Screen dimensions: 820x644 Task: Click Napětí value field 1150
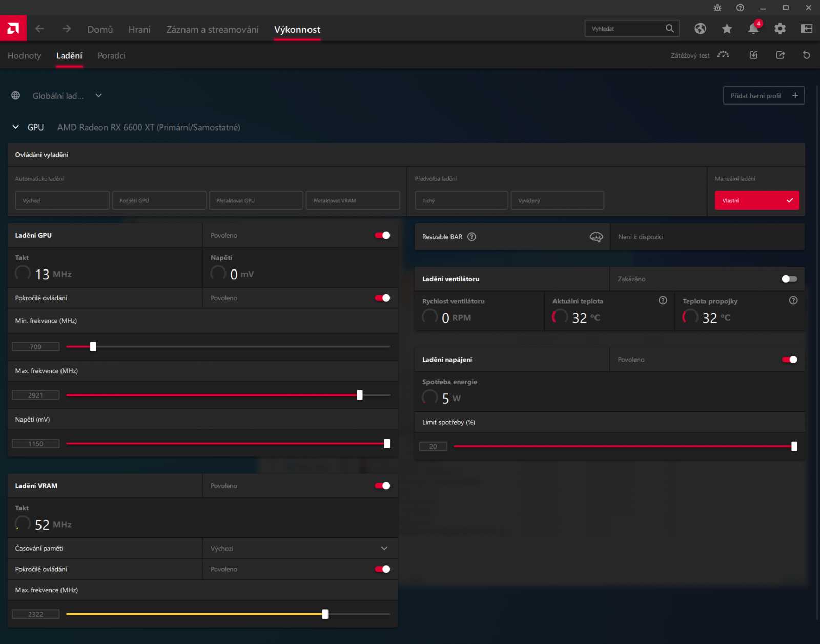[x=36, y=444]
